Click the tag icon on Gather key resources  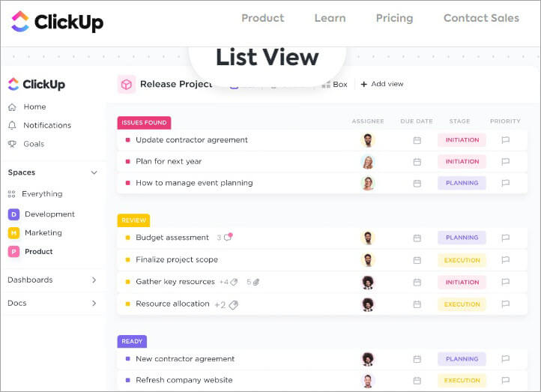(234, 283)
